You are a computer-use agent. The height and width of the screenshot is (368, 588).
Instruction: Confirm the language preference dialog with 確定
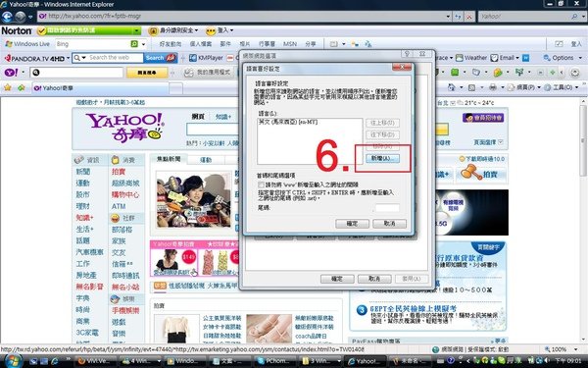[352, 224]
